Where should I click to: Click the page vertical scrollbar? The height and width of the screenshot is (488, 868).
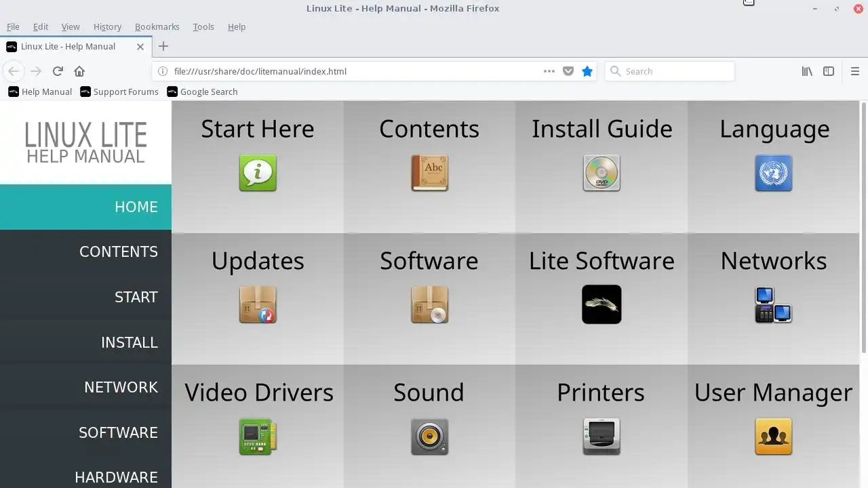point(864,227)
